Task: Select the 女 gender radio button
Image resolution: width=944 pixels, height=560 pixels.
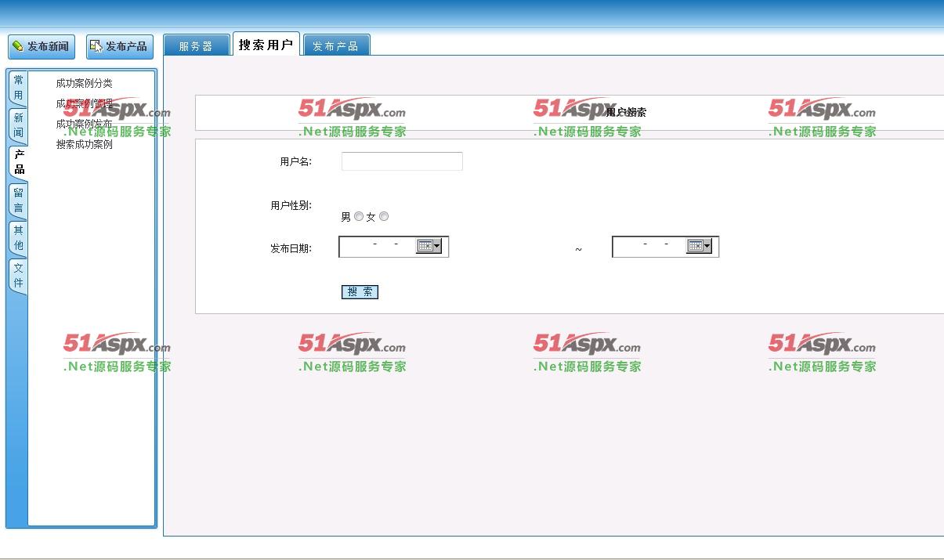Action: coord(384,216)
